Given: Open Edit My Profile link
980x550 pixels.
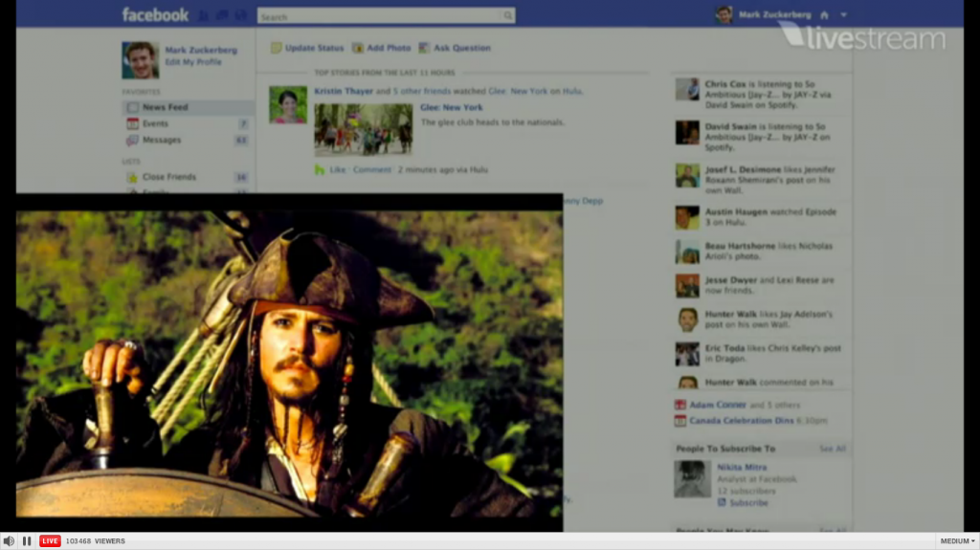Looking at the screenshot, I should click(x=193, y=62).
